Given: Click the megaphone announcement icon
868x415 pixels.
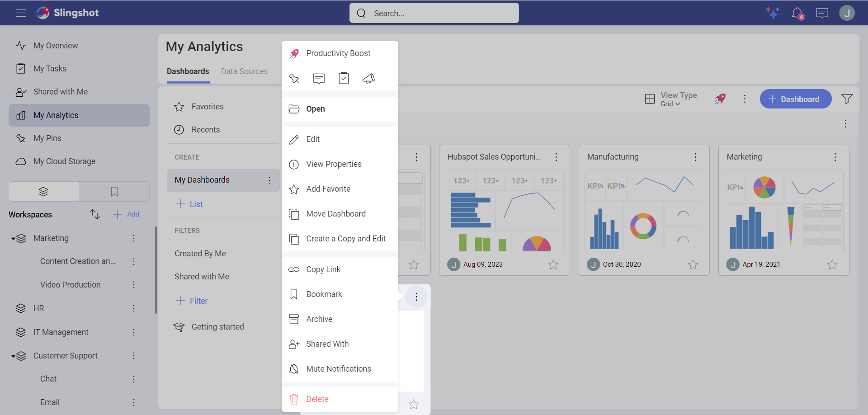Looking at the screenshot, I should point(368,79).
